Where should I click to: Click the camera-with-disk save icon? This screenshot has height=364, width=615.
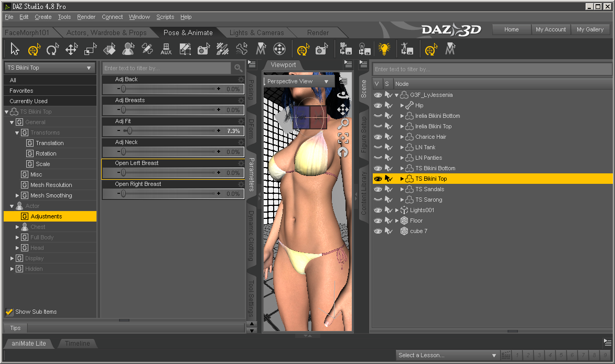click(346, 49)
